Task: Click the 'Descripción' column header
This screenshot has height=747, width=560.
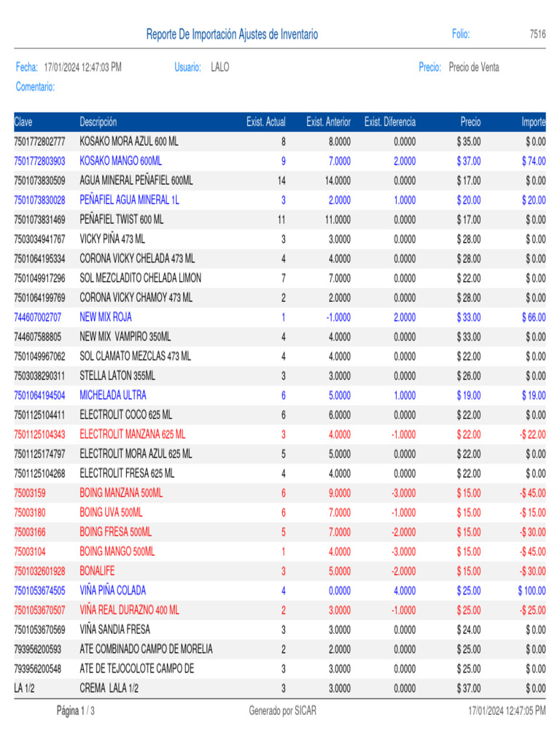Action: (98, 122)
